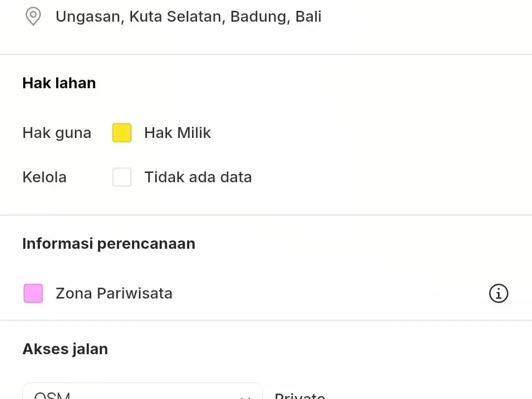Click the Tidak ada data text
The width and height of the screenshot is (532, 399).
(x=198, y=177)
